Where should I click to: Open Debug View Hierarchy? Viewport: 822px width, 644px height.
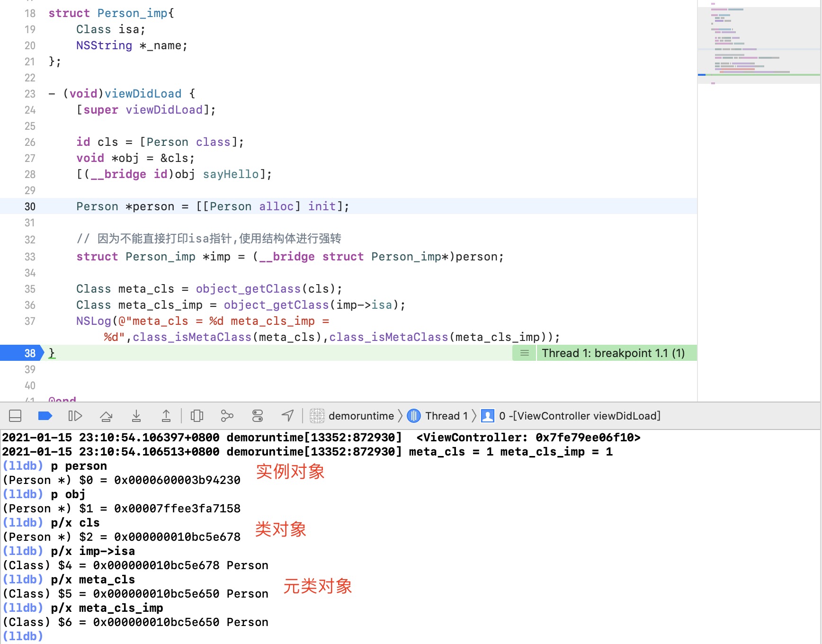pos(197,416)
